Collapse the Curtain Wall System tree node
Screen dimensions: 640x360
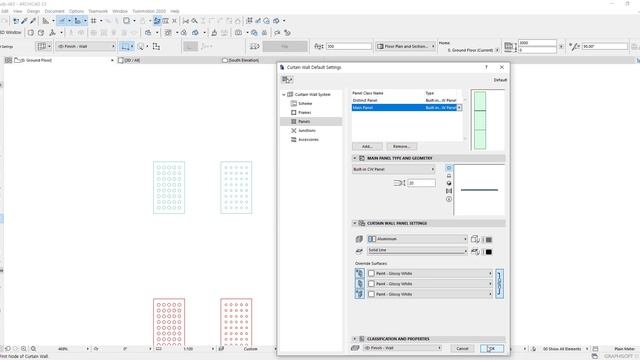click(x=284, y=94)
